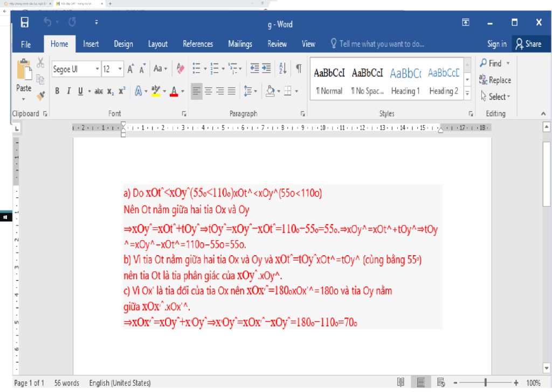This screenshot has height=392, width=552.
Task: Open Customize Quick Access Toolbar menu
Action: (x=96, y=23)
